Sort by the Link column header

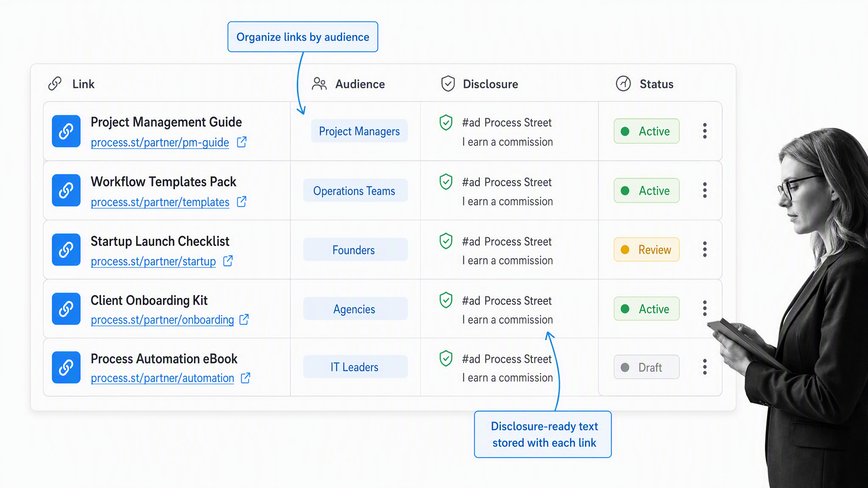(x=83, y=84)
